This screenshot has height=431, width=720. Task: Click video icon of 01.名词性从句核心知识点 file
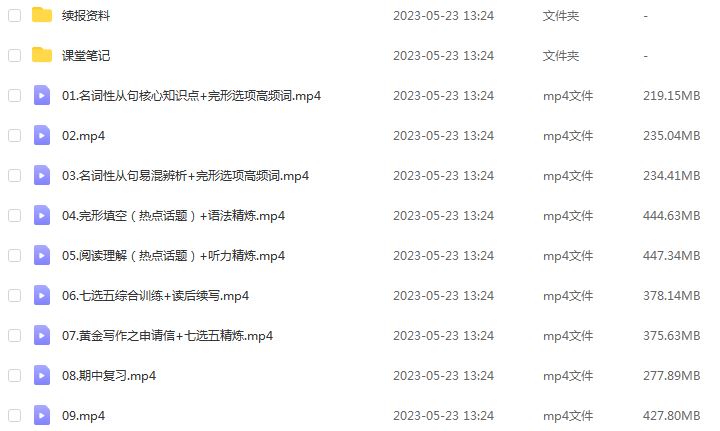42,95
